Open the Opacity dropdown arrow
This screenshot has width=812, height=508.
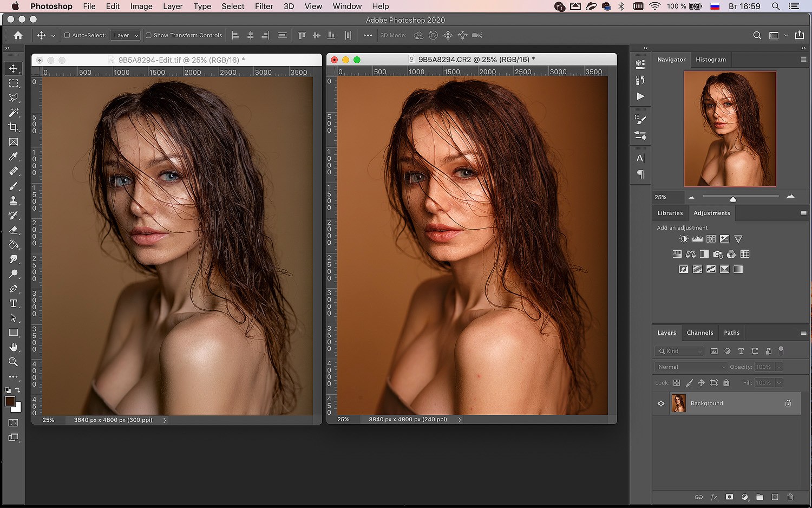[x=779, y=367]
